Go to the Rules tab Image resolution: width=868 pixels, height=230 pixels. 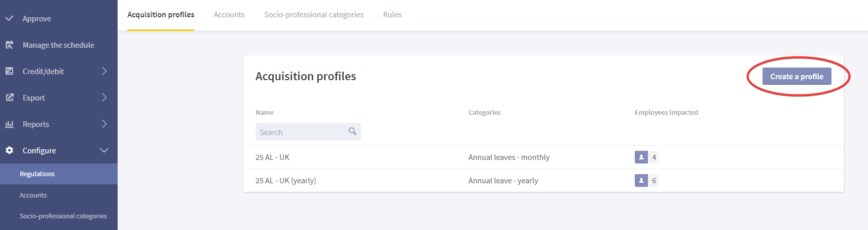pos(392,15)
